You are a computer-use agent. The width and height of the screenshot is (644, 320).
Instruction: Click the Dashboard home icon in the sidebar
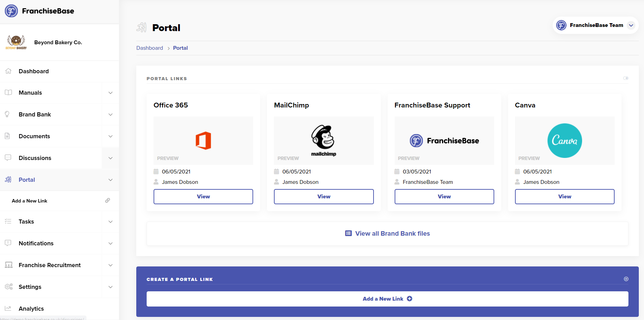tap(8, 71)
